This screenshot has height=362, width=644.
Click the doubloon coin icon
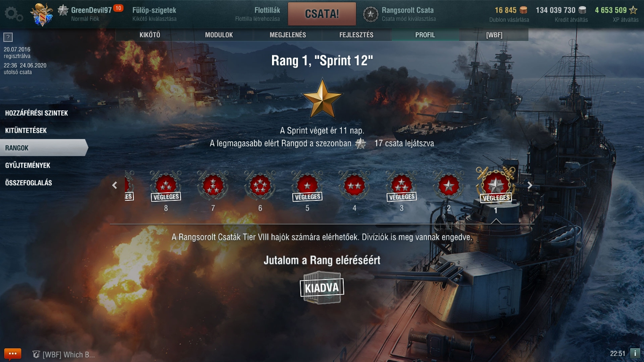(x=523, y=10)
